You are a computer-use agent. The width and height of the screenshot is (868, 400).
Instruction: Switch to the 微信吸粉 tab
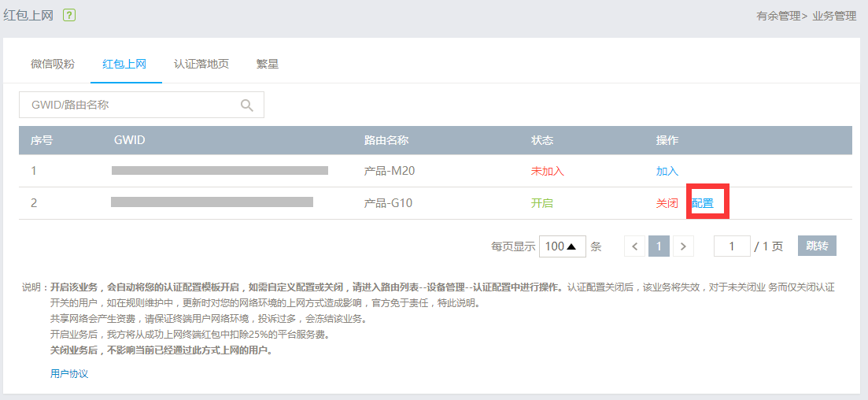(53, 64)
